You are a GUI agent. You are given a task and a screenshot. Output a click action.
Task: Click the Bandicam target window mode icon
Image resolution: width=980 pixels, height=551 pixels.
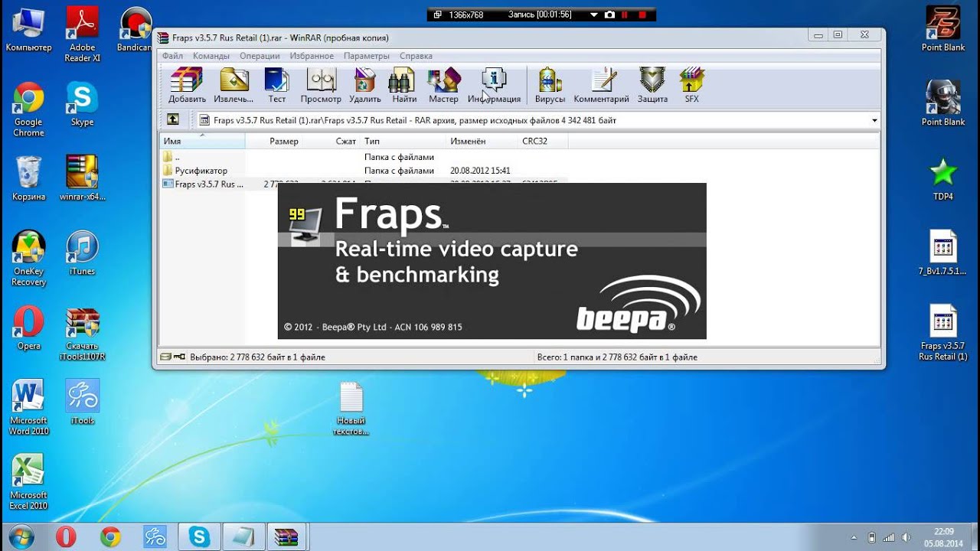coord(437,15)
